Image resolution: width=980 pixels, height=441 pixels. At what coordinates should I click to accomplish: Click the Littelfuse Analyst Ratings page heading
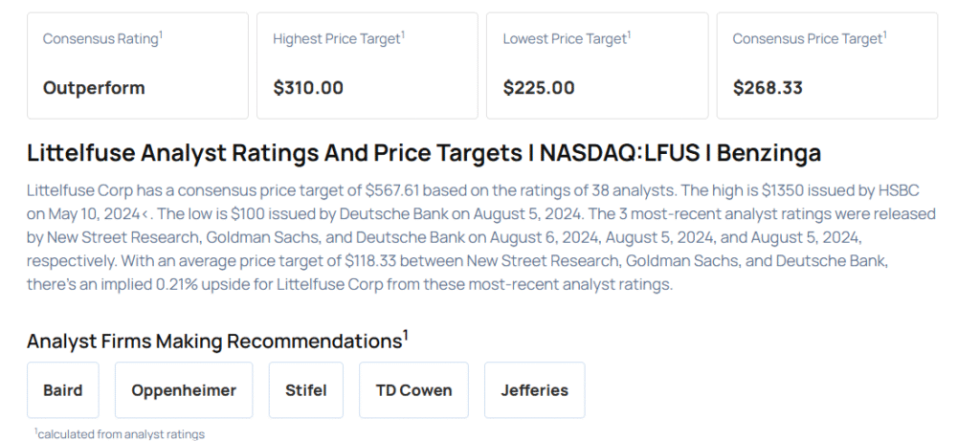[424, 153]
